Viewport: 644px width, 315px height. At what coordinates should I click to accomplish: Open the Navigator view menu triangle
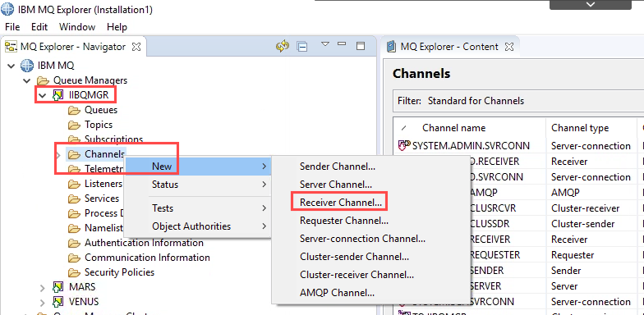click(325, 44)
